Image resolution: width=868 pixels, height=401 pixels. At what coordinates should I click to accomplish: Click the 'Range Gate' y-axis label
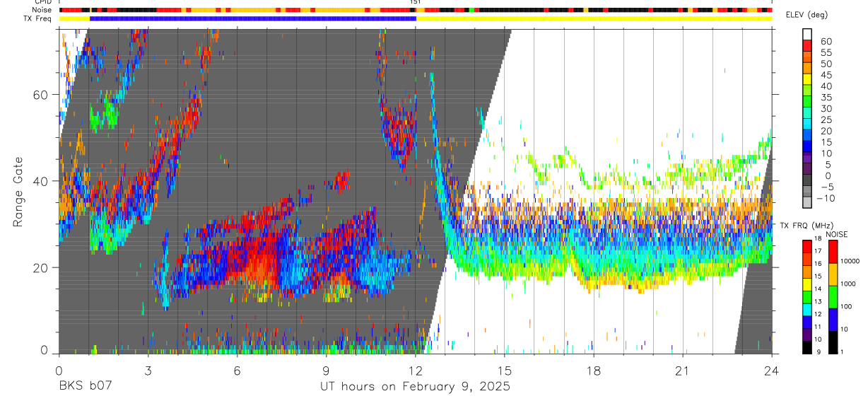click(18, 192)
